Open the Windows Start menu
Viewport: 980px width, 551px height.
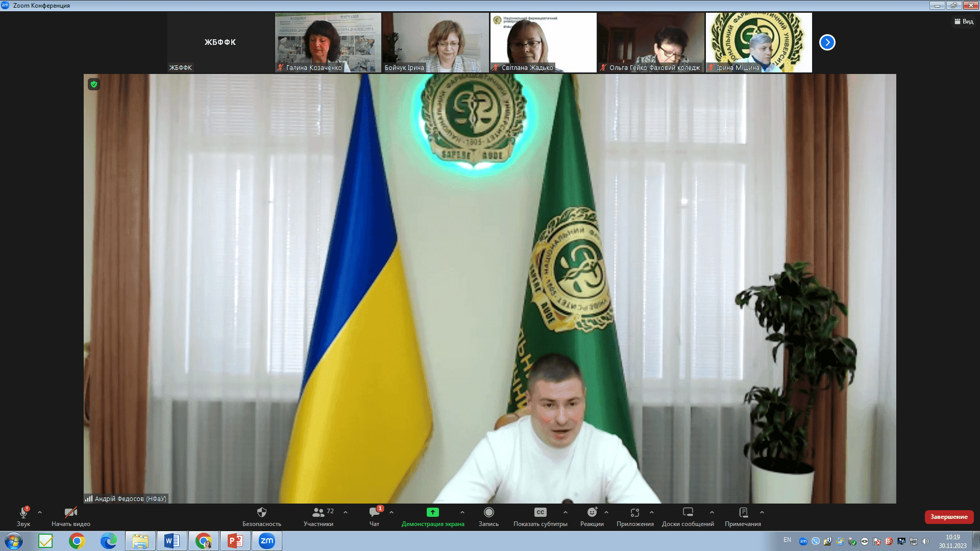pyautogui.click(x=14, y=541)
